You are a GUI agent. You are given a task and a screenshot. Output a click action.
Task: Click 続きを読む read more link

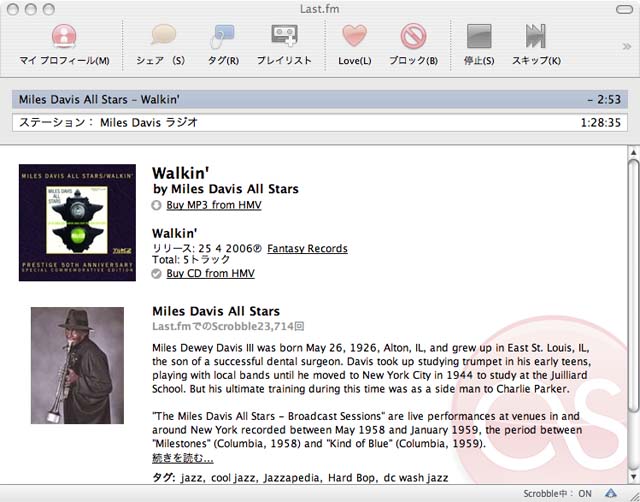183,458
